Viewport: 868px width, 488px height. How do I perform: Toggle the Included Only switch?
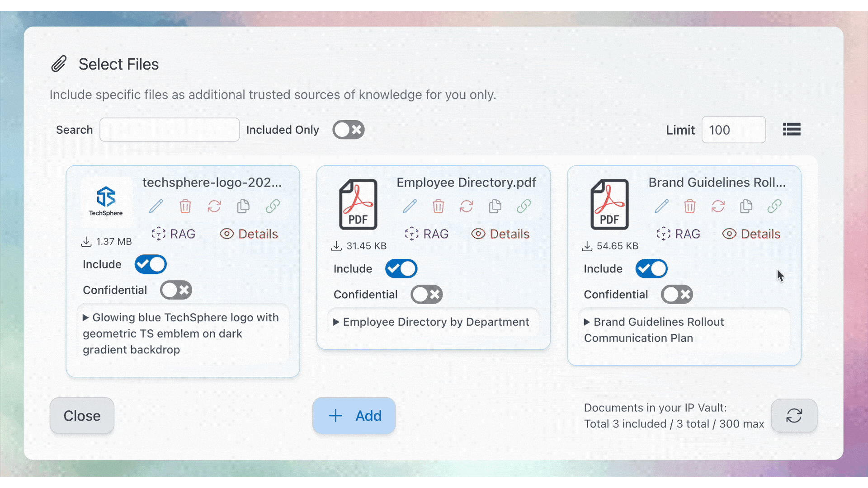(348, 130)
